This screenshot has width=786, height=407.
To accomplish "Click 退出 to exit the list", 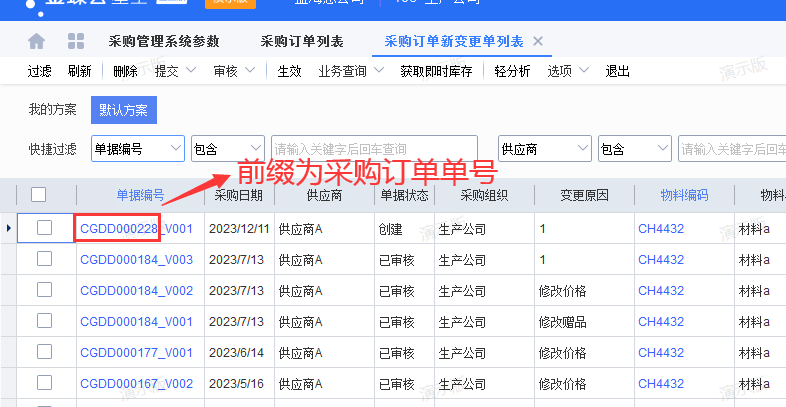I will 617,71.
